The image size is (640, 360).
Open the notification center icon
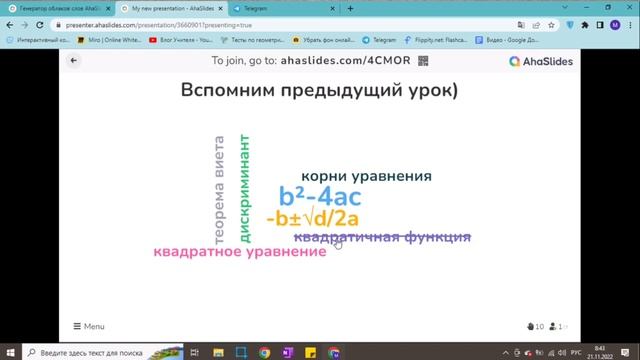pos(625,352)
